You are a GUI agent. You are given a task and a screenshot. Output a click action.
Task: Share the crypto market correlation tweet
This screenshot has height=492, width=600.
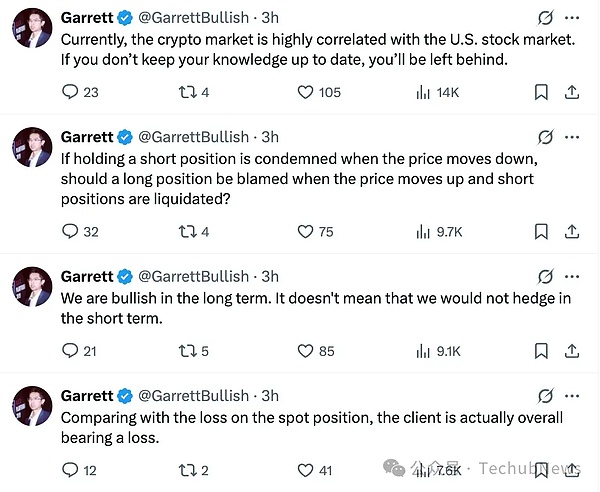click(572, 92)
